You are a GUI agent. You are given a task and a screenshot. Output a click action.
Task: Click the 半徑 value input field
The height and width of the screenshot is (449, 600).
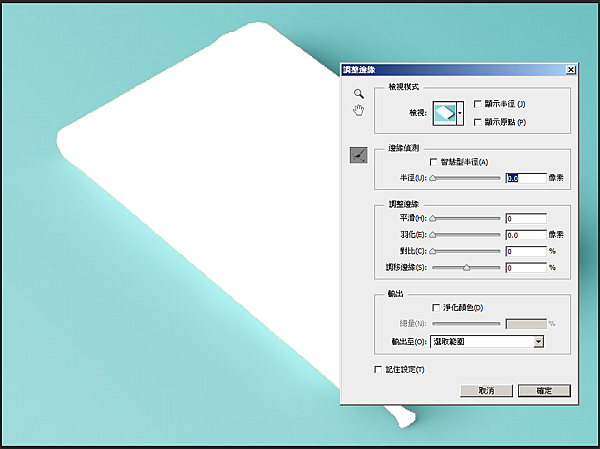click(526, 178)
